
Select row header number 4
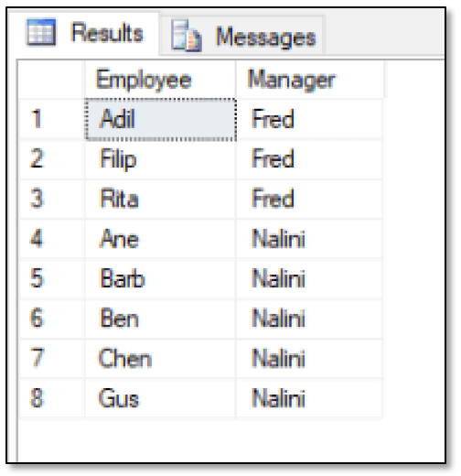point(52,239)
